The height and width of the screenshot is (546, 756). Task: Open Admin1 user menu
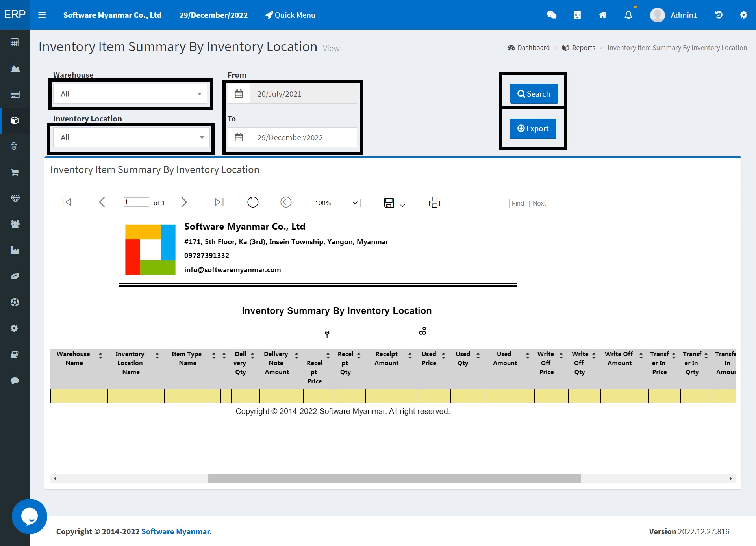coord(674,15)
